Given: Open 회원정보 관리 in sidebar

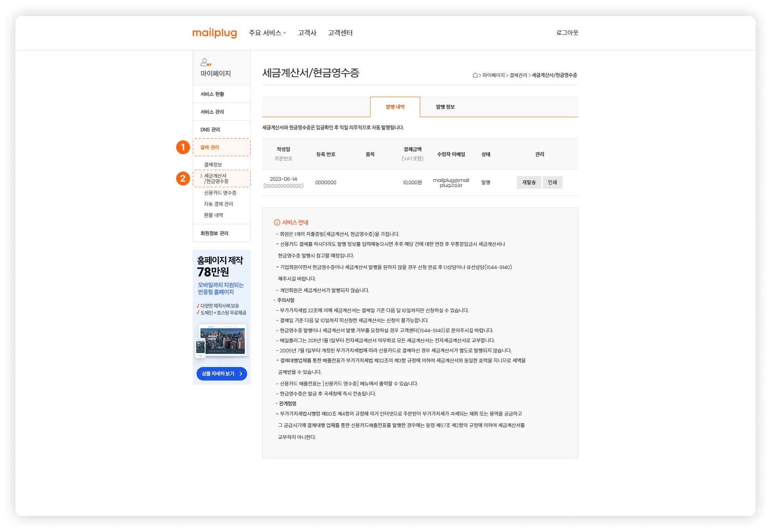Looking at the screenshot, I should [x=214, y=233].
